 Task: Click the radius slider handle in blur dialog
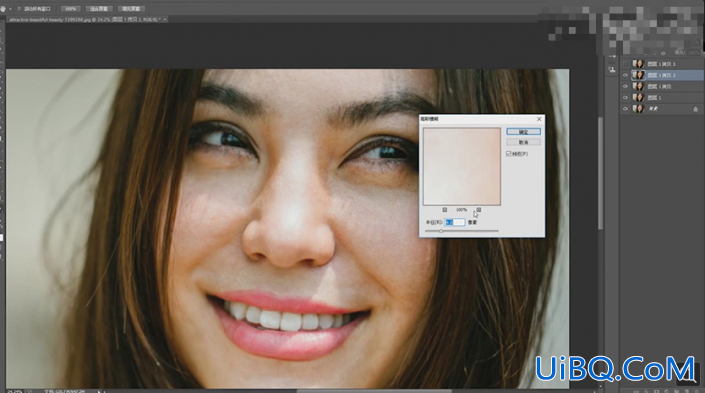pos(441,231)
